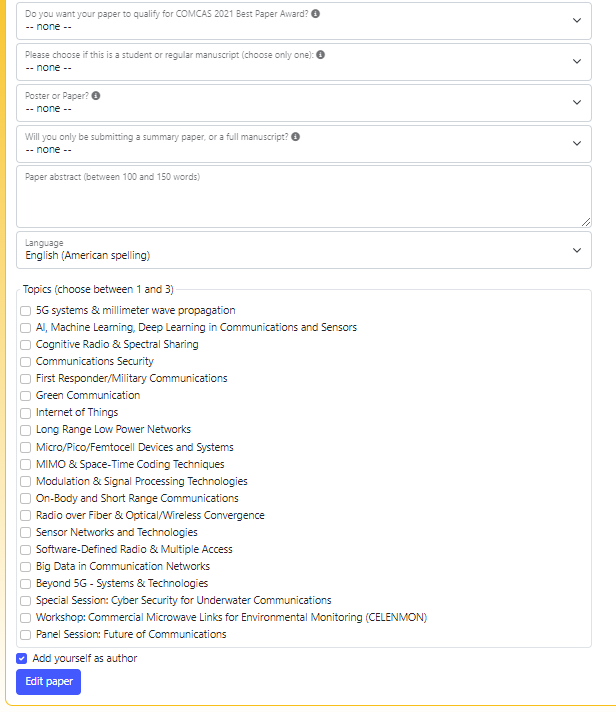
Task: Open the Language dropdown
Action: coord(304,250)
